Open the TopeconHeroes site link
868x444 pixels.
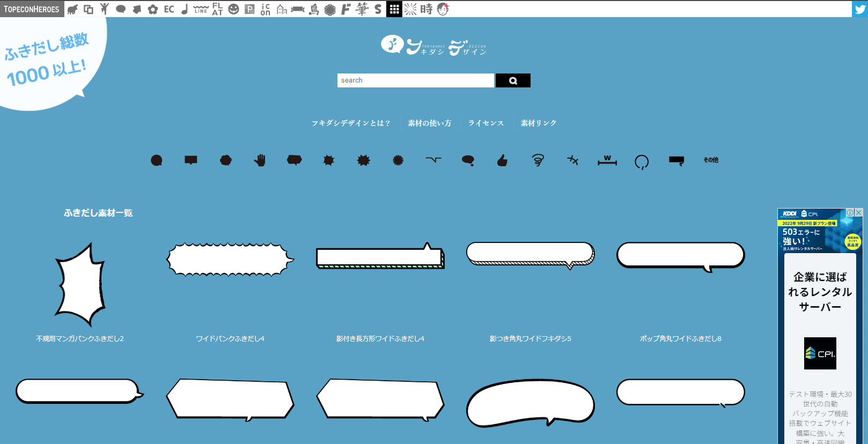tap(32, 9)
